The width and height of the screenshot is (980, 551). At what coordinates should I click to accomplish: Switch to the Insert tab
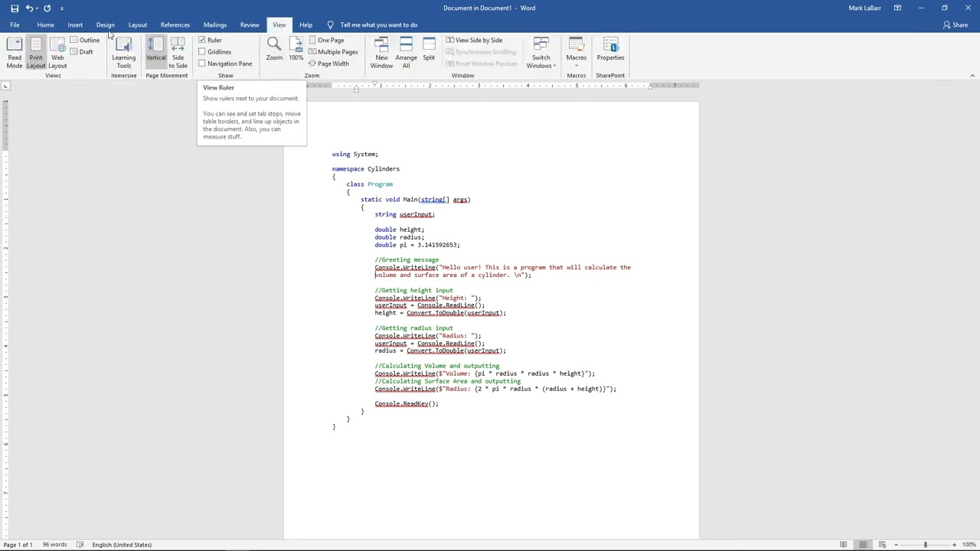[x=75, y=24]
